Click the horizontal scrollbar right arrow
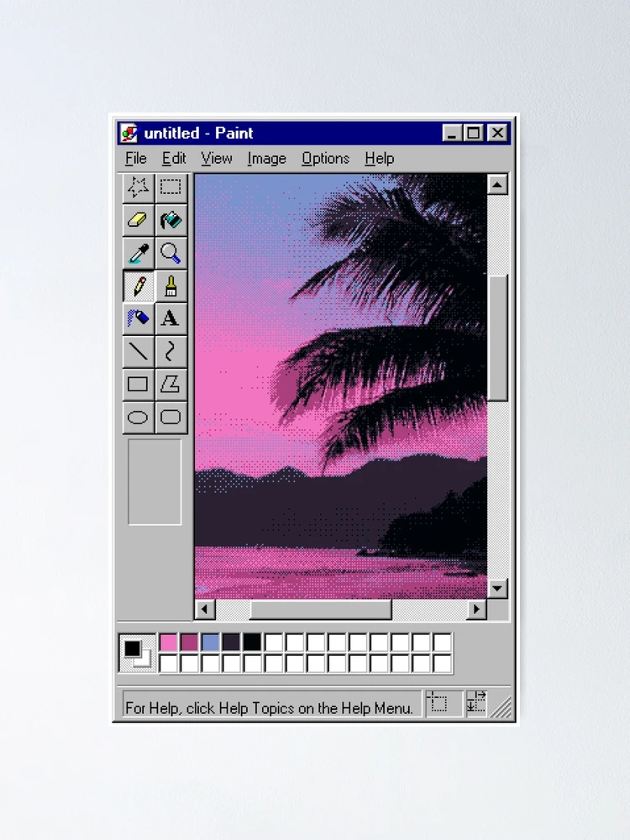This screenshot has height=840, width=630. point(476,609)
